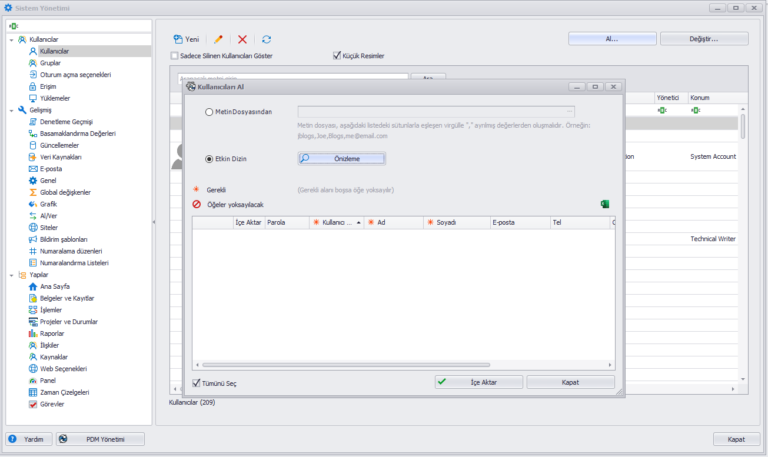Uncheck the Tümünü Seç checkbox
The height and width of the screenshot is (457, 768).
point(197,382)
